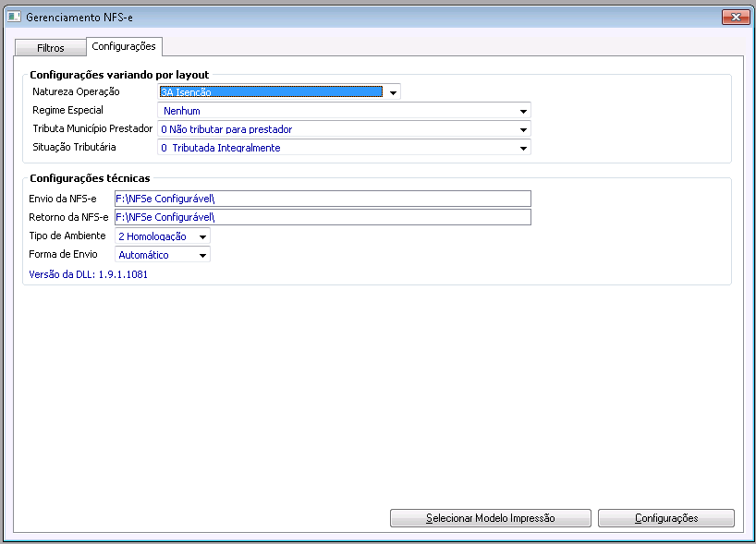Open the Tipo de Ambiente dropdown
This screenshot has width=756, height=544.
pyautogui.click(x=202, y=236)
